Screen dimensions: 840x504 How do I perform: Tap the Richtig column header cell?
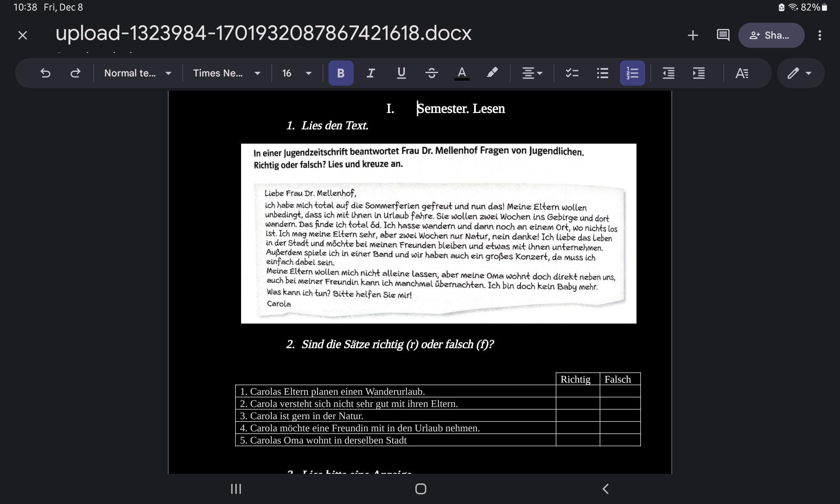(x=577, y=379)
